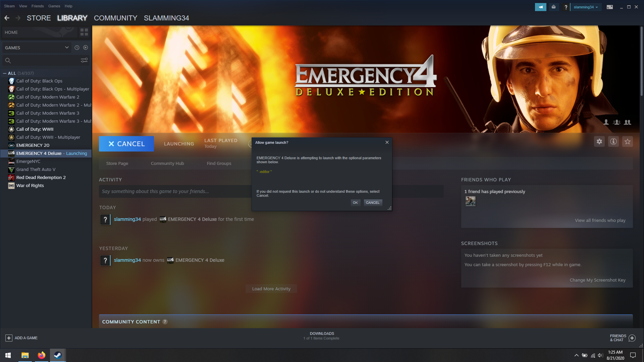The height and width of the screenshot is (362, 644).
Task: Collapse the ALL games list
Action: (x=5, y=73)
